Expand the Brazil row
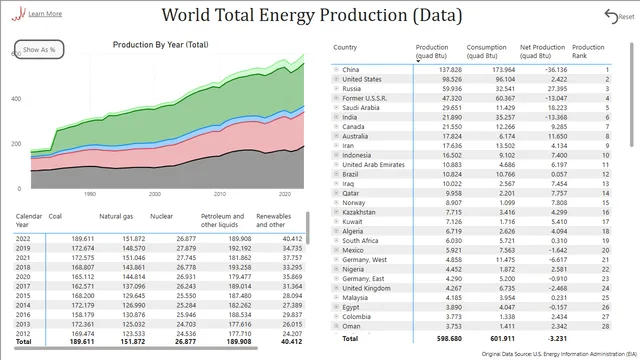This screenshot has height=360, width=640. 336,174
